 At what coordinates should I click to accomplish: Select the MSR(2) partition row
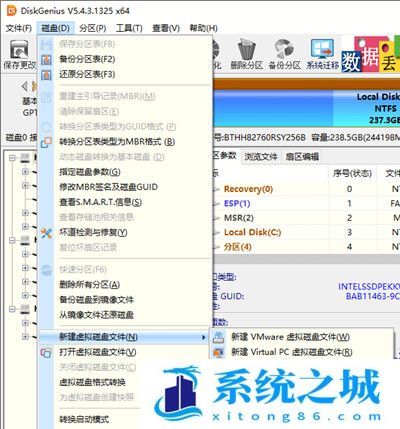(306, 218)
